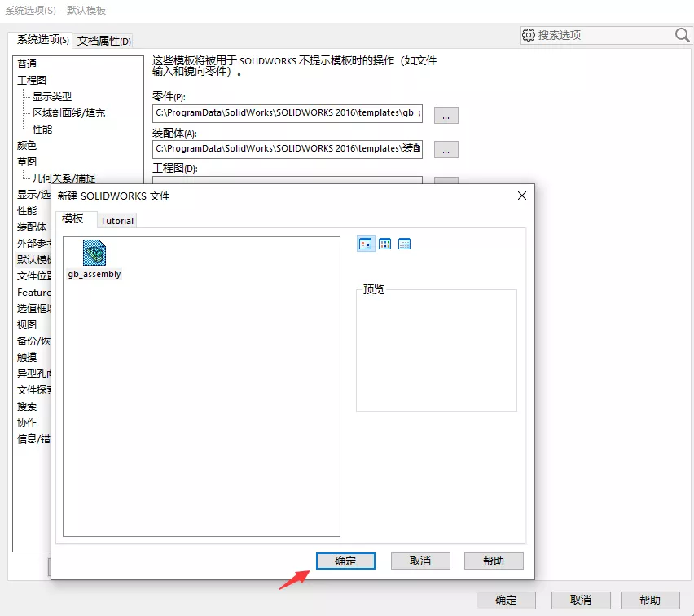Select FeatureManager item in options tree
694x616 pixels.
click(x=34, y=293)
